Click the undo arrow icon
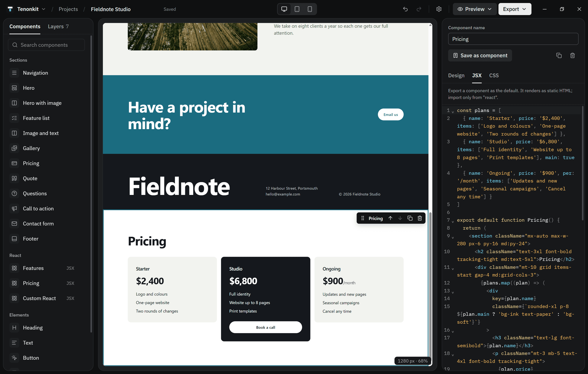Viewport: 588px width, 374px height. (x=405, y=9)
